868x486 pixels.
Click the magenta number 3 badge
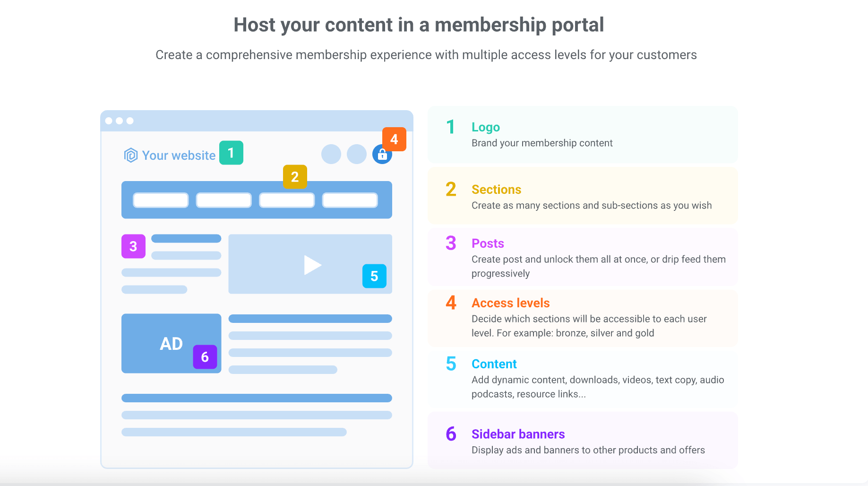coord(133,246)
